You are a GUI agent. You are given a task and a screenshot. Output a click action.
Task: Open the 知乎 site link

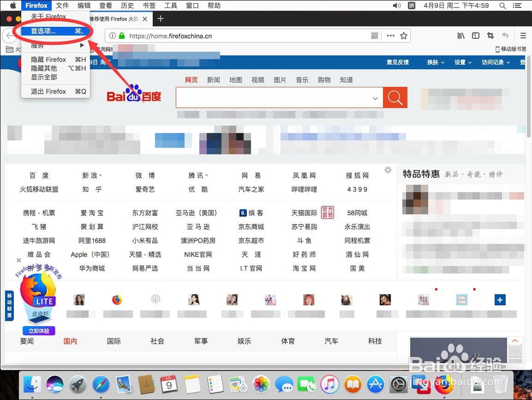click(92, 190)
